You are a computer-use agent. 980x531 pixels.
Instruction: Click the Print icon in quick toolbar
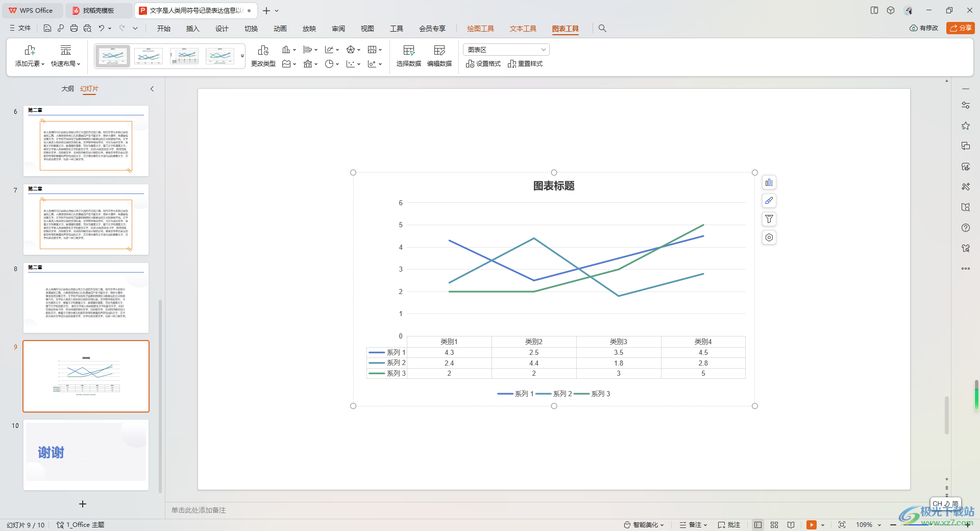click(74, 29)
